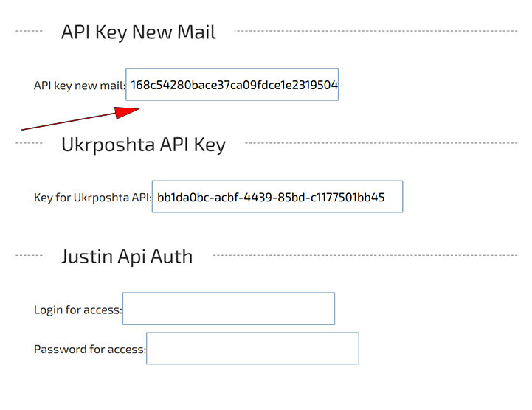Viewport: 532px width, 410px height.
Task: Focus the Key for Ukrposhta API field
Action: (x=277, y=197)
